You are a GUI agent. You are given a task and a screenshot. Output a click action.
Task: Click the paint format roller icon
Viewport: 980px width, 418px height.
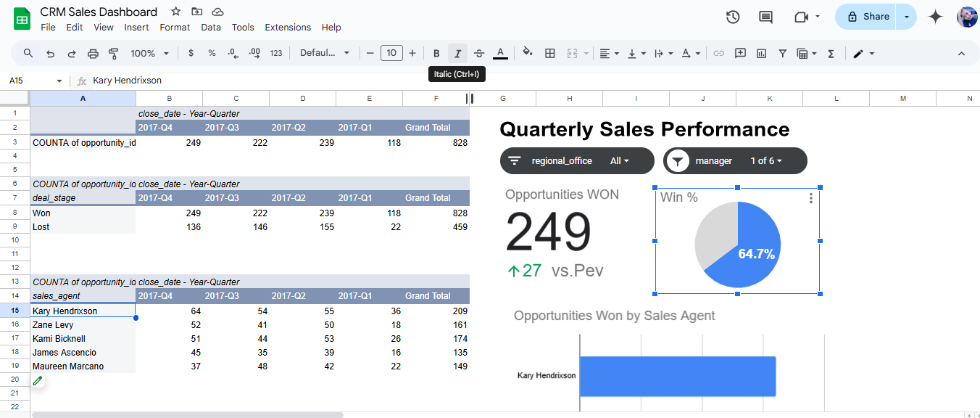coord(113,53)
